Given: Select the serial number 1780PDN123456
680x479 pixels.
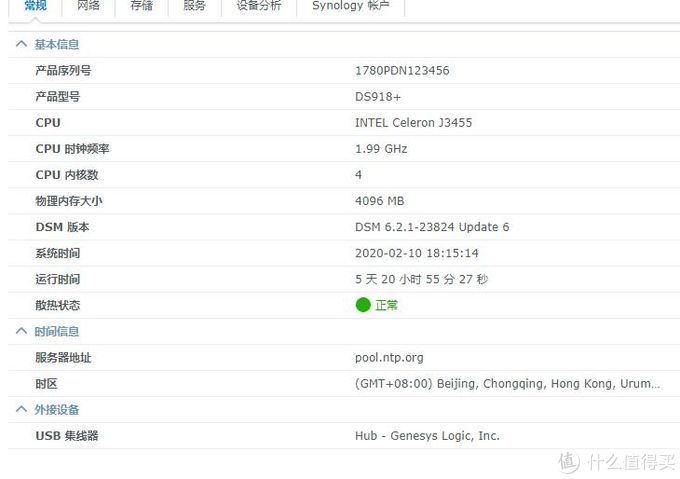Looking at the screenshot, I should click(x=402, y=71).
